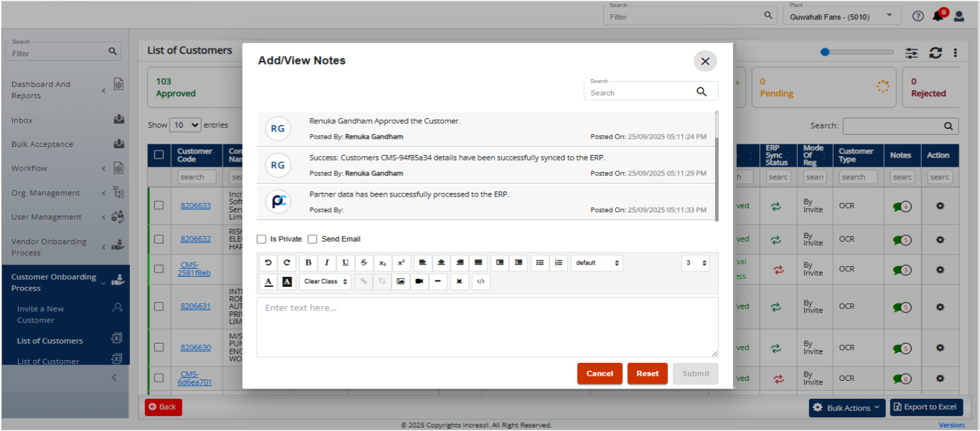Screen dimensions: 980x431
Task: Justify text in editor
Action: click(x=479, y=263)
